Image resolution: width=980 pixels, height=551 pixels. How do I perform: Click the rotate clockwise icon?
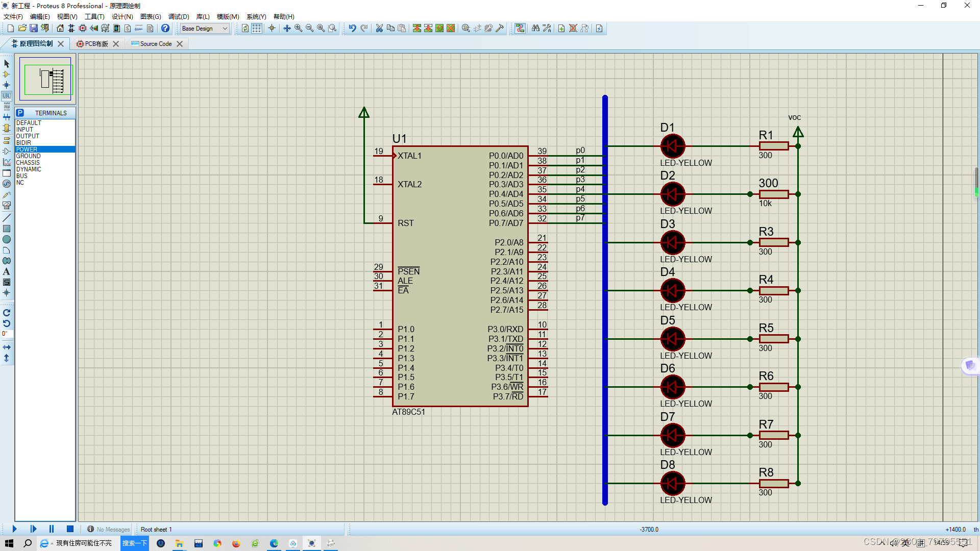[7, 313]
